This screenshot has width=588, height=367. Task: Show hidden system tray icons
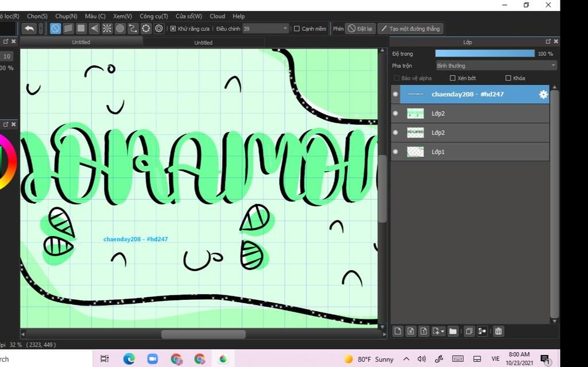click(x=406, y=359)
